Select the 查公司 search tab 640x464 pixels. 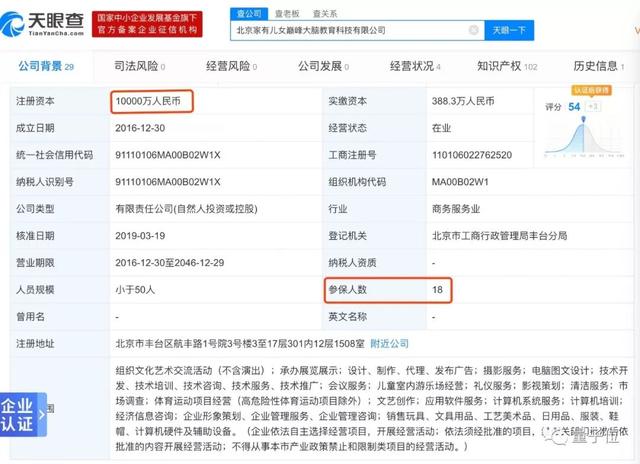click(x=249, y=14)
